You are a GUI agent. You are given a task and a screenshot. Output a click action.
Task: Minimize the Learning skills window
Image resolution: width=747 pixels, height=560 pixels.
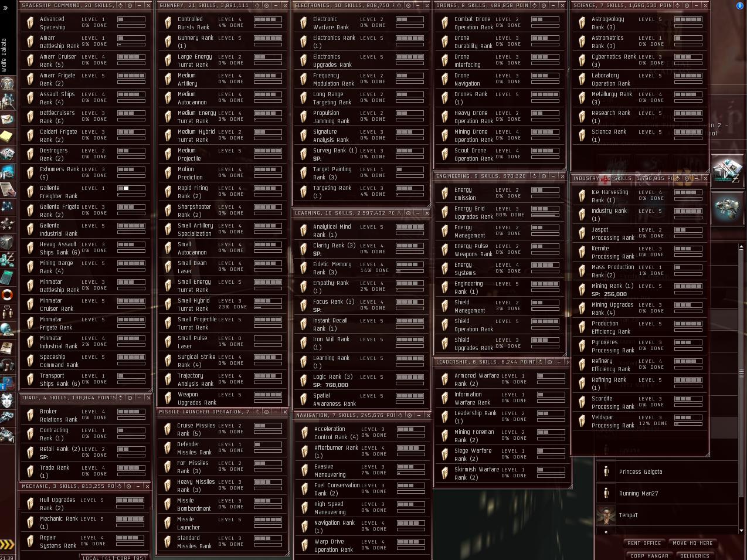pyautogui.click(x=418, y=213)
